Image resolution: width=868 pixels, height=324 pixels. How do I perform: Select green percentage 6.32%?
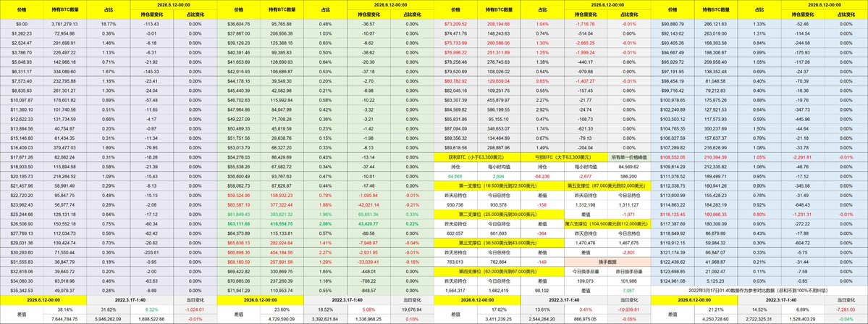(151, 310)
